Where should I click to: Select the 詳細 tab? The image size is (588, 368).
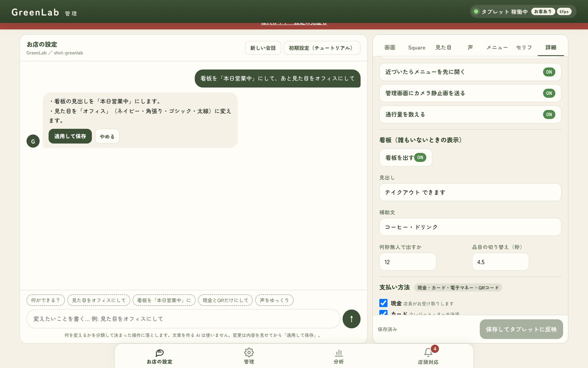[551, 47]
